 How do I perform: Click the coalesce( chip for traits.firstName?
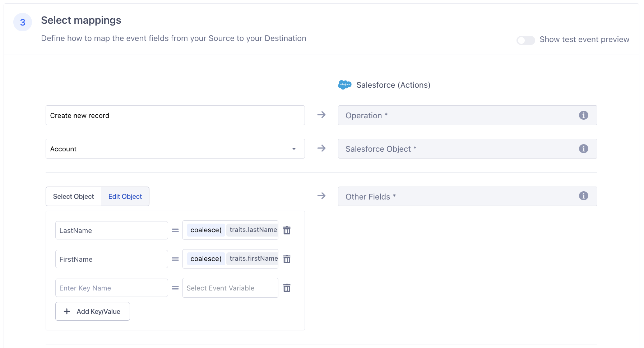click(x=205, y=258)
